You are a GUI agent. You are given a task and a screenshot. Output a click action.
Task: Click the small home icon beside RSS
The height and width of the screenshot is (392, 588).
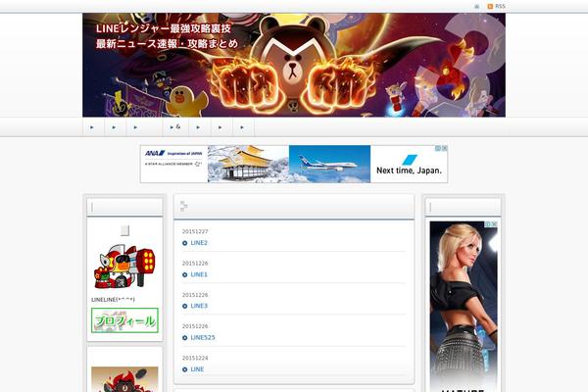(x=476, y=7)
